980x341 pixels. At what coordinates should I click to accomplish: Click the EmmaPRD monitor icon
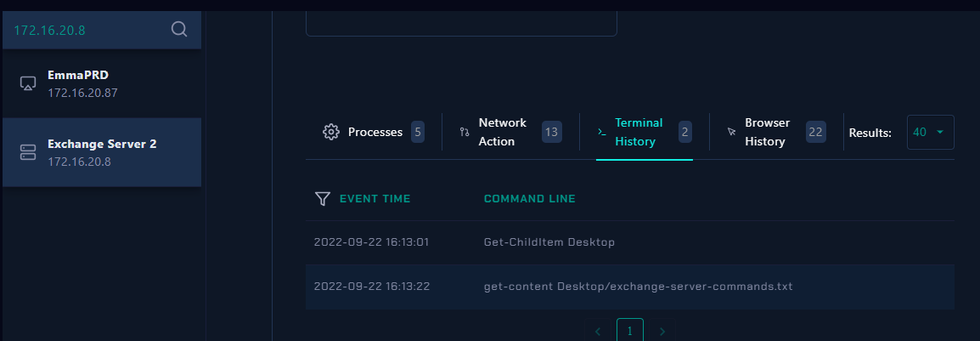(x=28, y=84)
